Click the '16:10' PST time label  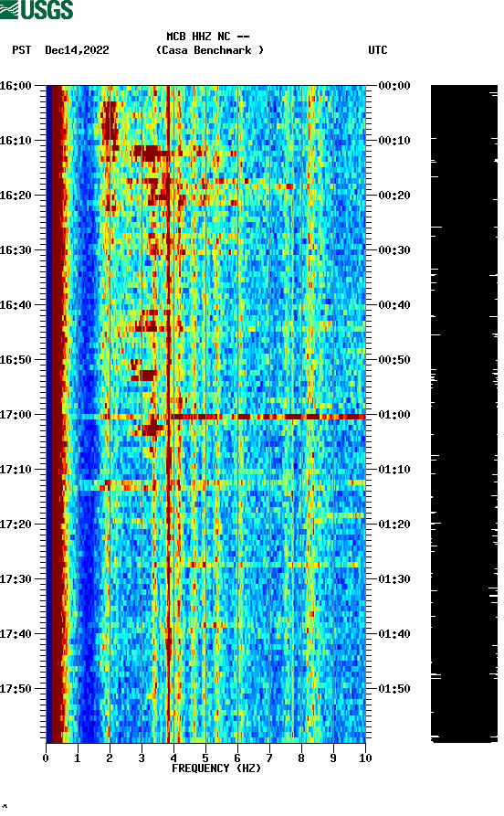click(16, 141)
